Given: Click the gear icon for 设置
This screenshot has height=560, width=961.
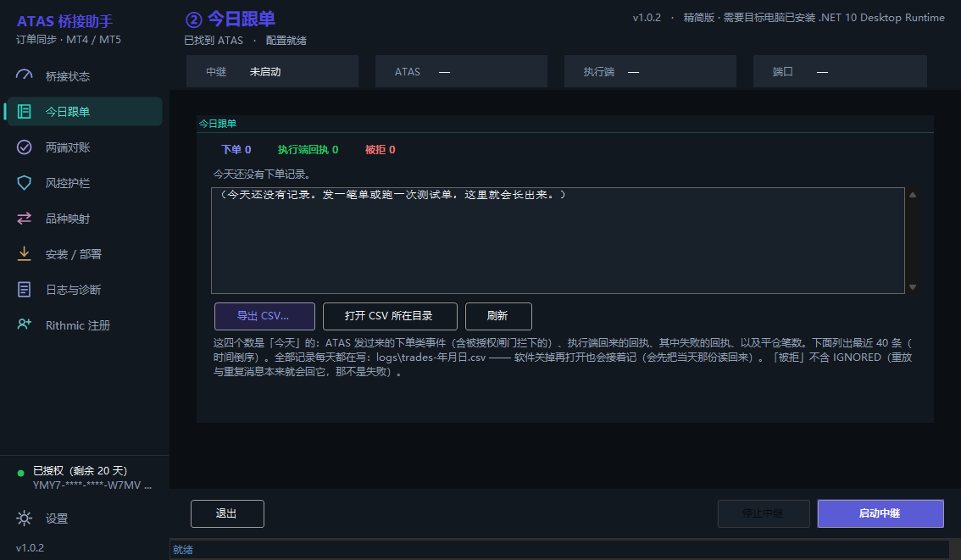Looking at the screenshot, I should click(24, 518).
